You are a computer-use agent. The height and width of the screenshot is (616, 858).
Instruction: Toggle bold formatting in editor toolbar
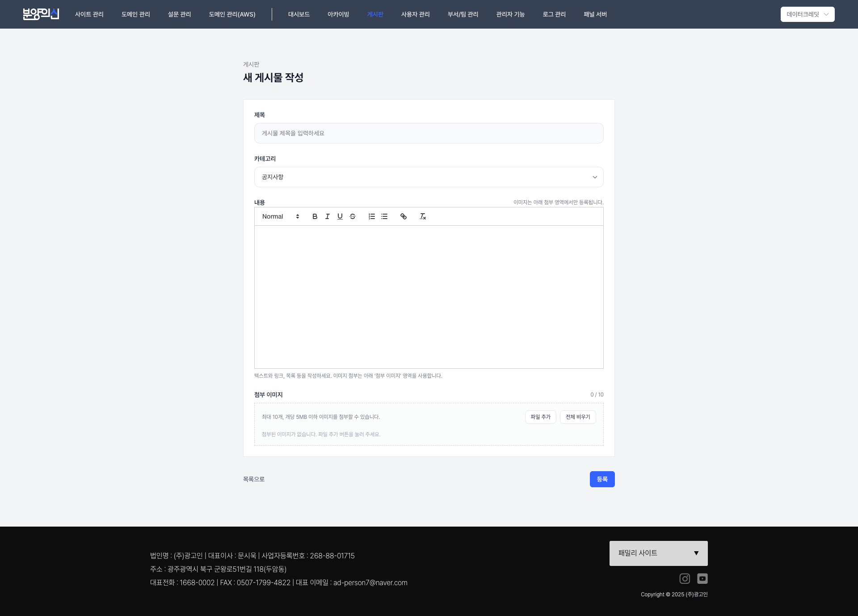coord(315,216)
